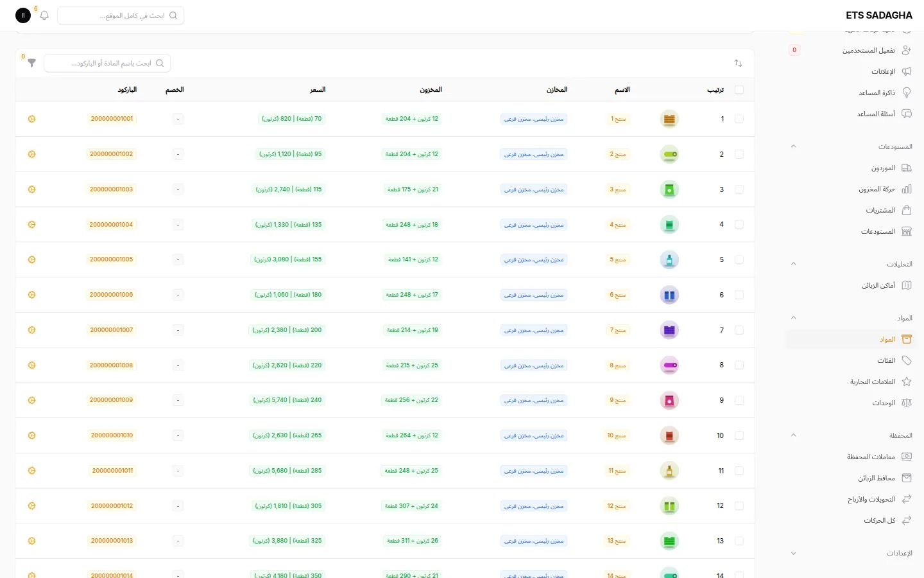Click the black round button beside the bell
Viewport: 924px width, 578px height.
(x=23, y=15)
